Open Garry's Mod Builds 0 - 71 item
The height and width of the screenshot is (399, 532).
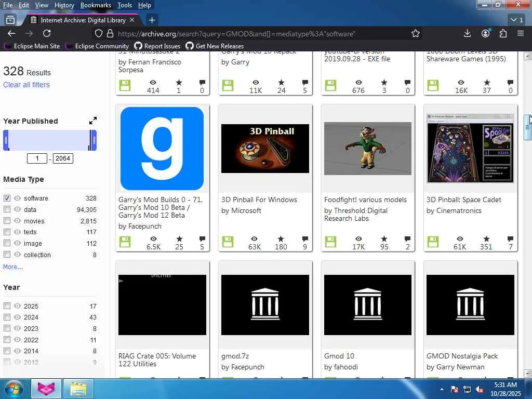pos(161,207)
